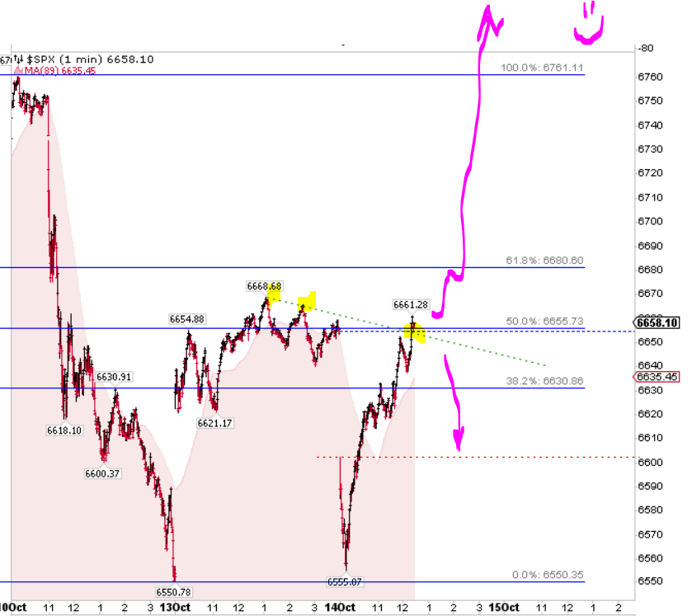692x616 pixels.
Task: Click 6630 on the price axis
Action: (650, 390)
